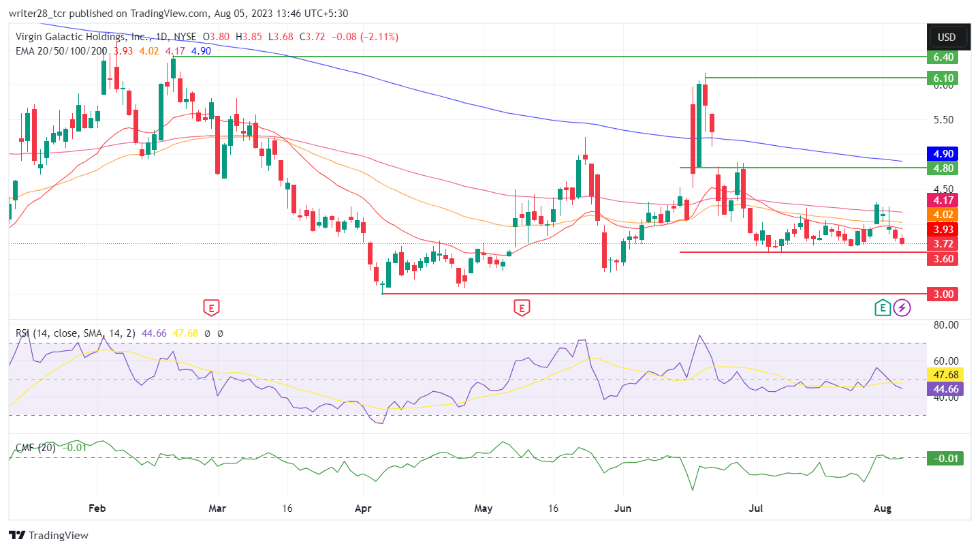Screen dimensions: 980x550
Task: Select the 6.40 green price label
Action: click(943, 57)
